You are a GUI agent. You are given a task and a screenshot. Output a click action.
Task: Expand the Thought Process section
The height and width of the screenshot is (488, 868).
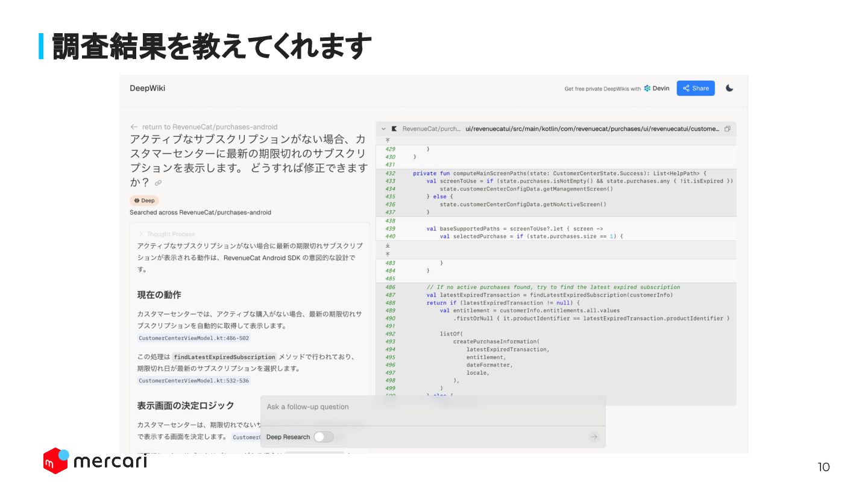point(166,234)
